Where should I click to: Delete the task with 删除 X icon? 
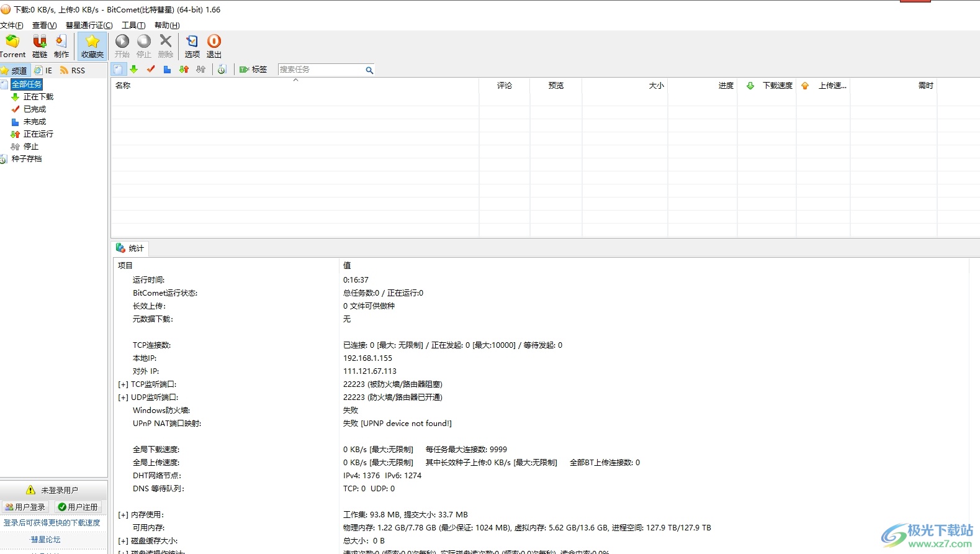point(166,47)
